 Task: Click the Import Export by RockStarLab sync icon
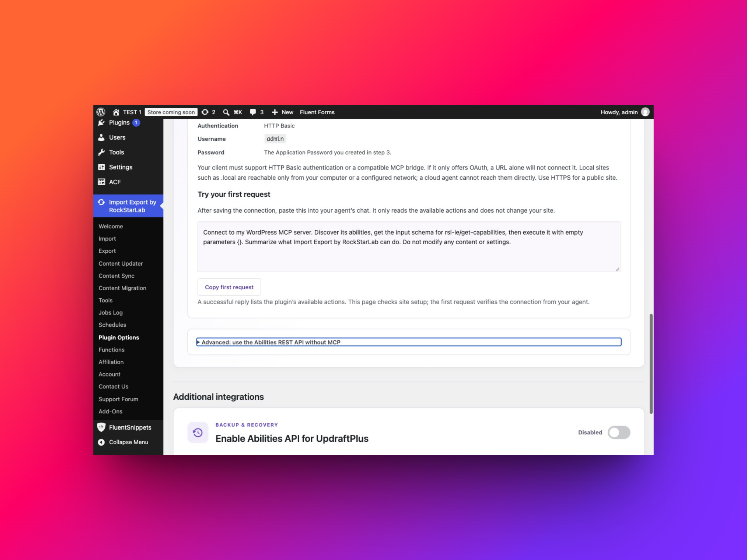101,202
